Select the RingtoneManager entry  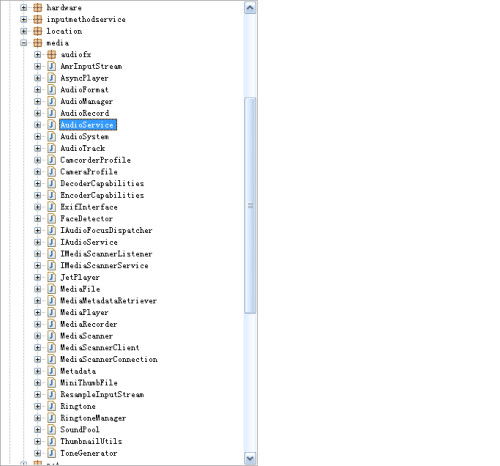93,418
